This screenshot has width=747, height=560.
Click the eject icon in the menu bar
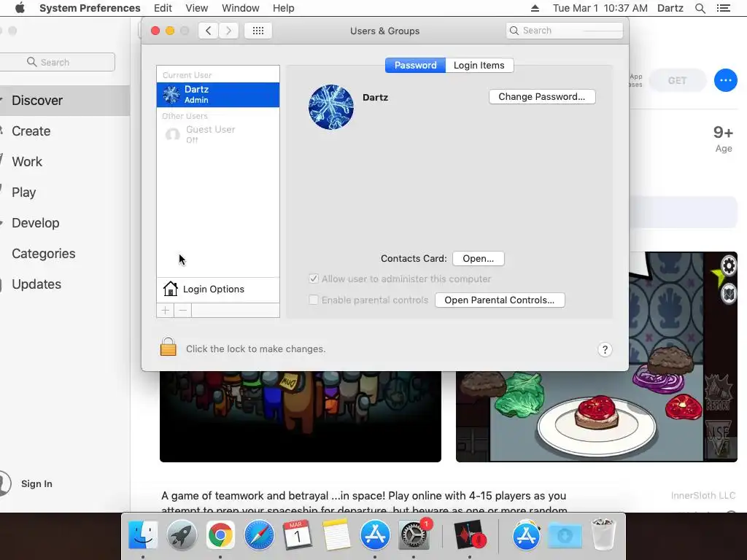535,8
